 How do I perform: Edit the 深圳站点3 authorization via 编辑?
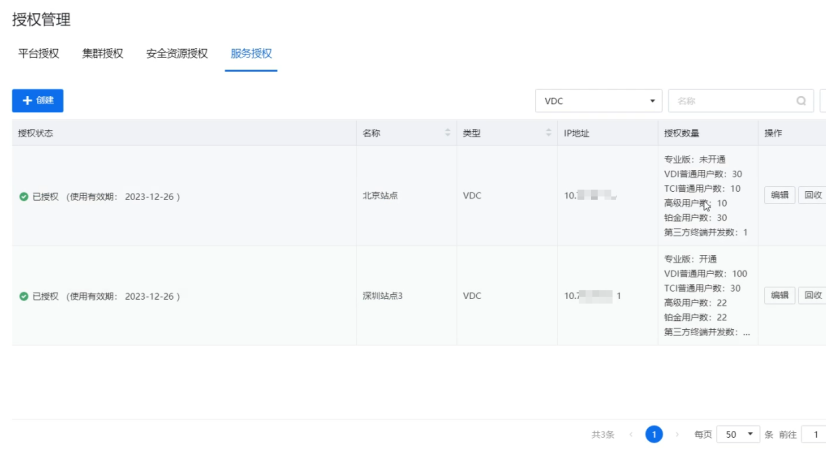tap(779, 296)
